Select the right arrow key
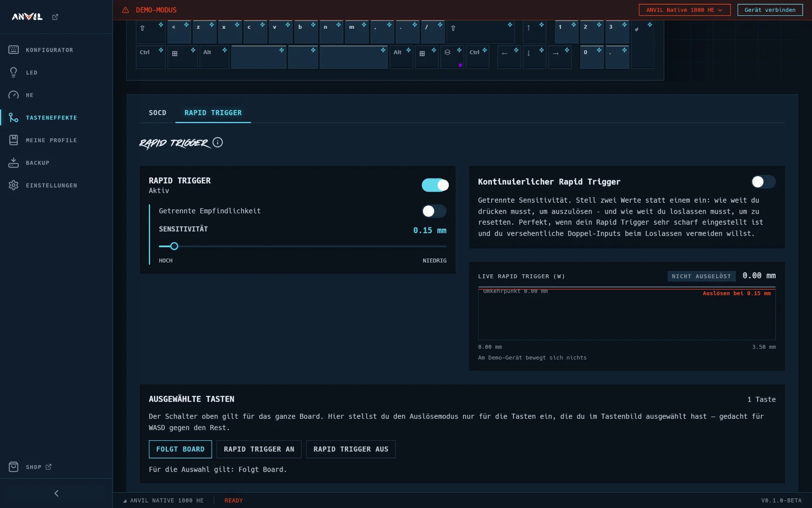 560,57
